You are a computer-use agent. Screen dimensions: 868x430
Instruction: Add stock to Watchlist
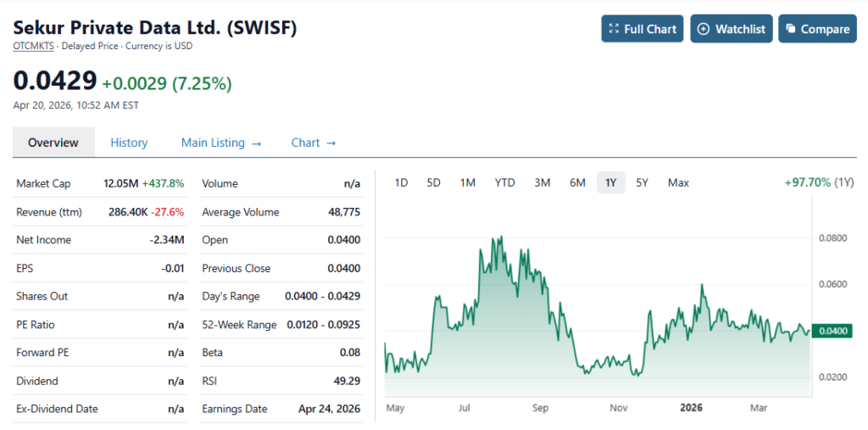click(x=731, y=29)
